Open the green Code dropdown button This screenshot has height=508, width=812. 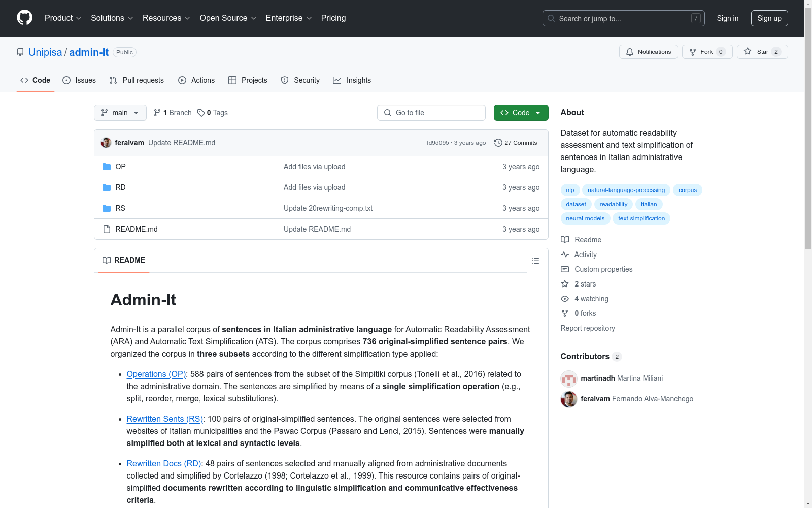tap(521, 113)
